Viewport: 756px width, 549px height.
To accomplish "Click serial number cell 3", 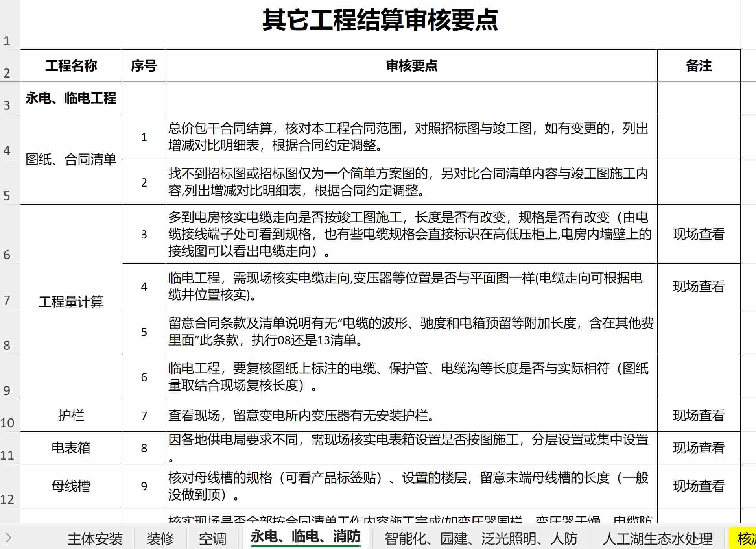I will coord(144,234).
